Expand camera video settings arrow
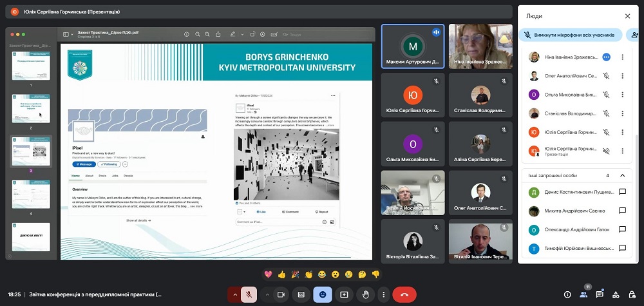This screenshot has width=644, height=306. pos(266,294)
